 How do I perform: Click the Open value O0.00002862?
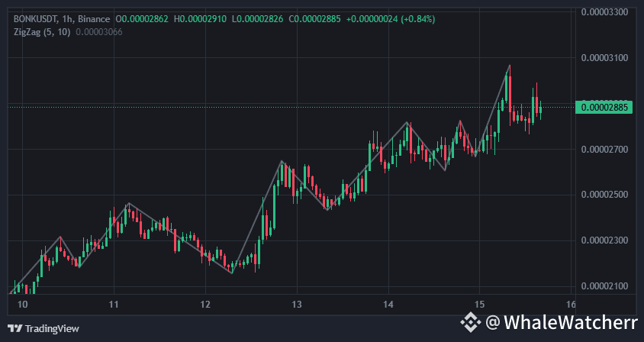coord(142,19)
